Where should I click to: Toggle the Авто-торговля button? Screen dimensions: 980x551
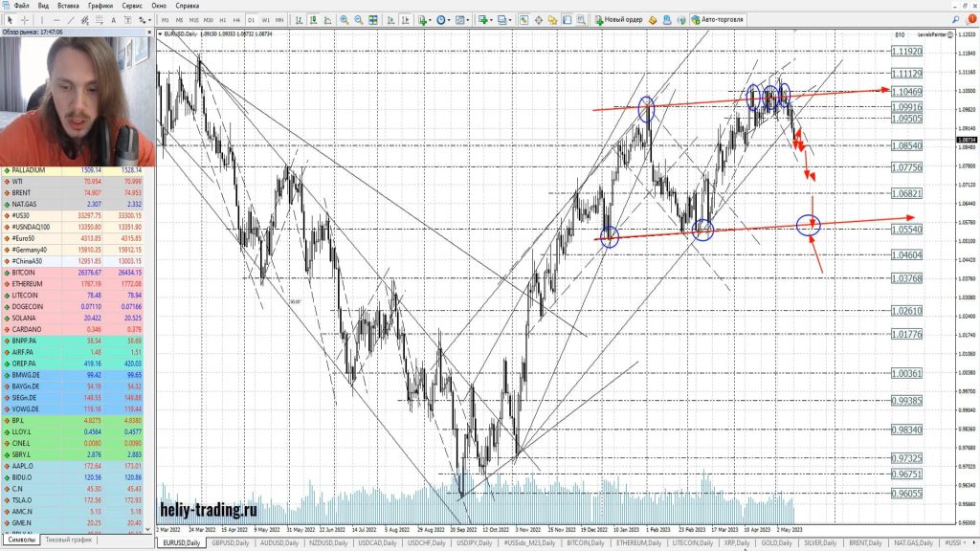(721, 19)
